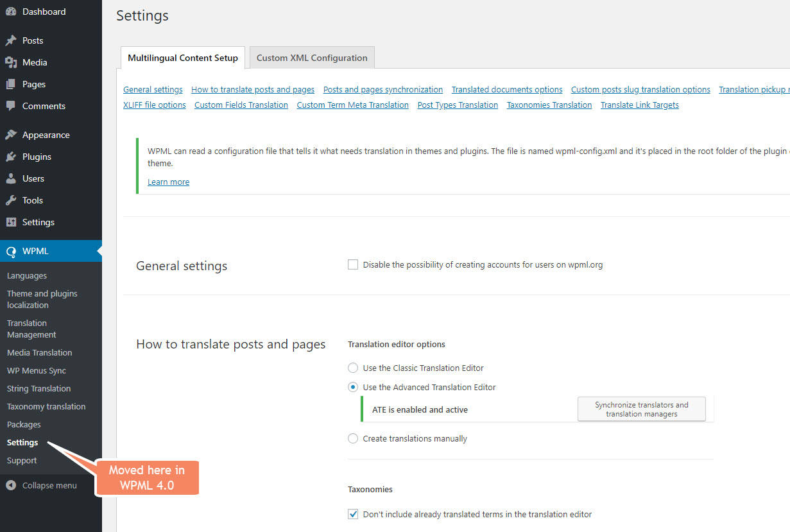Image resolution: width=790 pixels, height=532 pixels.
Task: Open Appearance paintbrush icon
Action: coord(11,135)
